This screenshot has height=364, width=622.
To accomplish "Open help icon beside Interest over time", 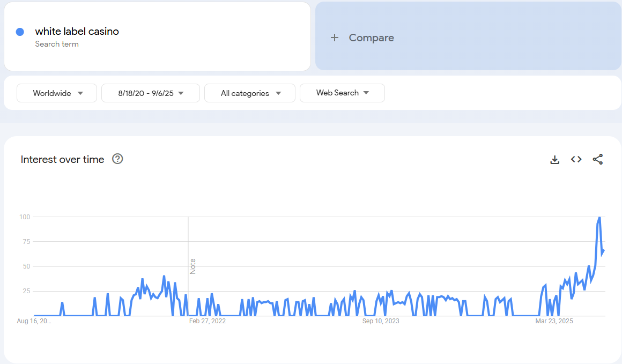I will [x=117, y=159].
